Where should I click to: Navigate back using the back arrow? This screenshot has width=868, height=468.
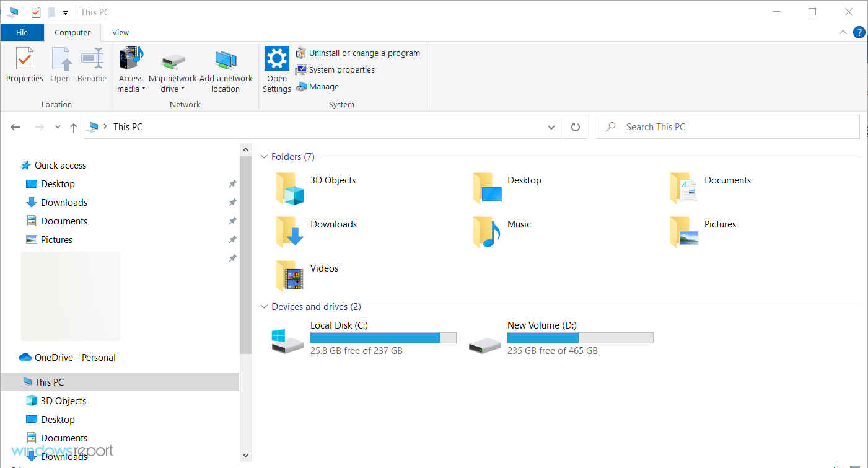[15, 126]
